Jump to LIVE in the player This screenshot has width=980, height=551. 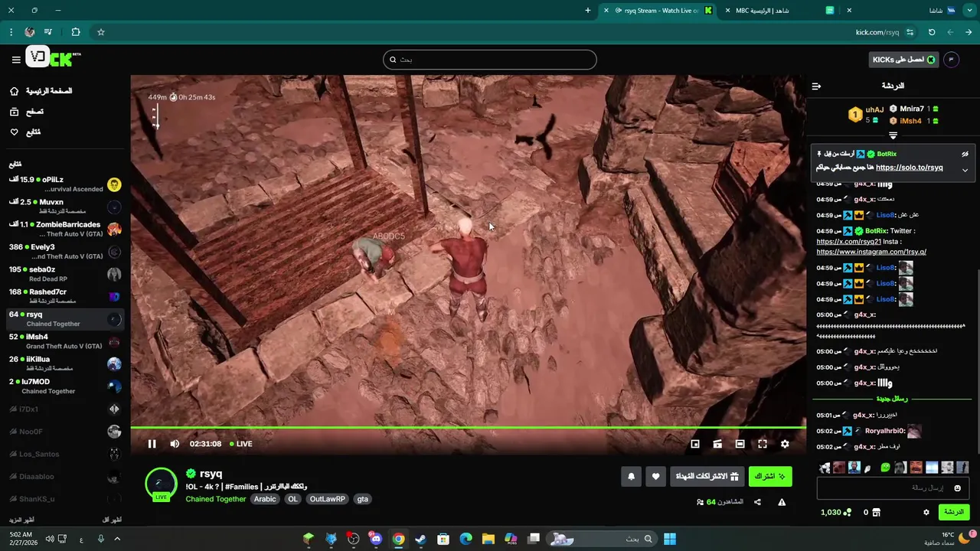pyautogui.click(x=241, y=444)
